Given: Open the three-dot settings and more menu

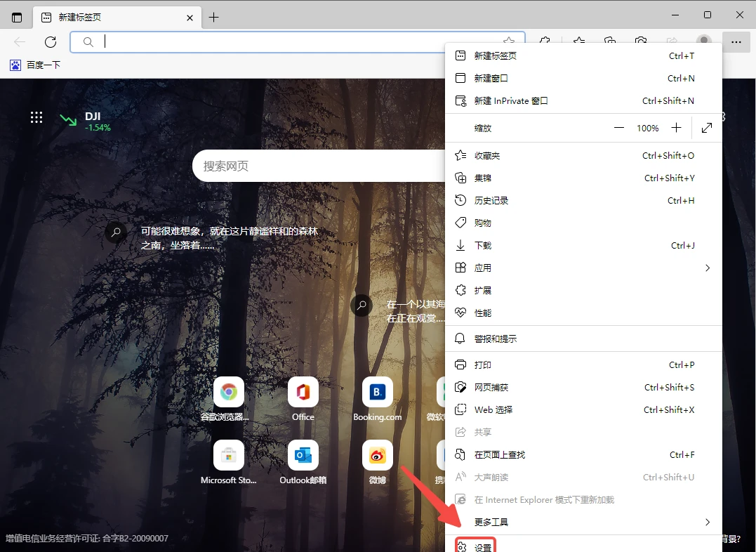Looking at the screenshot, I should point(736,42).
